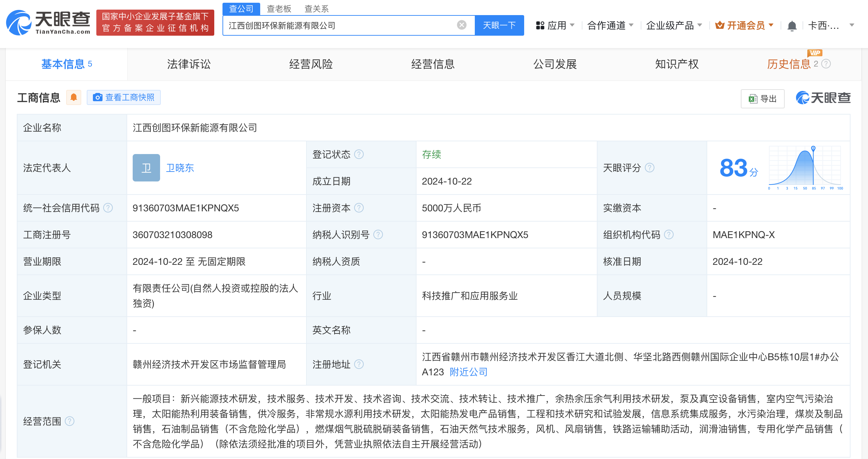The image size is (868, 459).
Task: Open the 经营信息 tab
Action: click(x=433, y=64)
